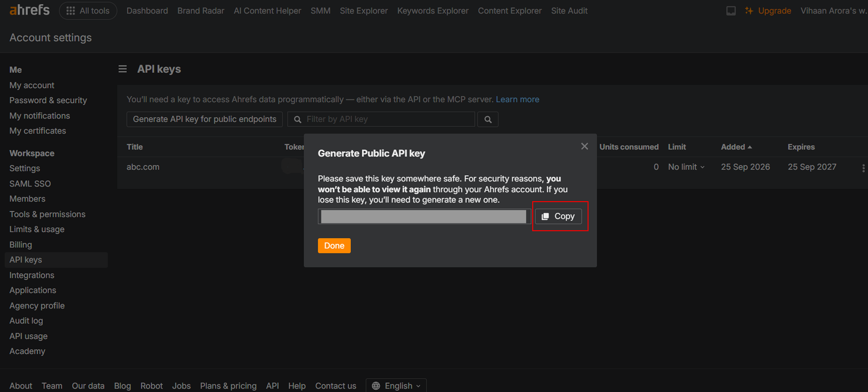Click the Expires column header
The width and height of the screenshot is (868, 392).
801,147
